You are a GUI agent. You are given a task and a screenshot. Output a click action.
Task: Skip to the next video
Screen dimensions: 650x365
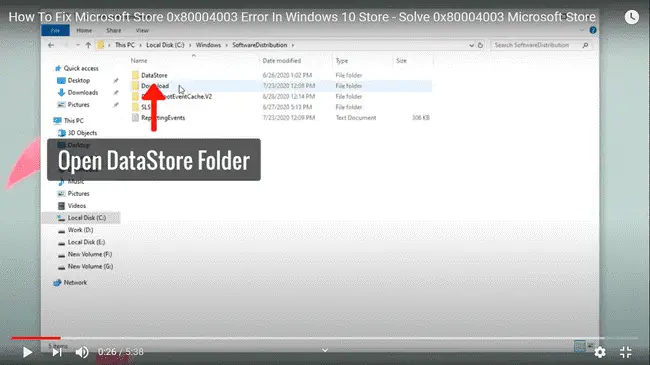click(57, 352)
